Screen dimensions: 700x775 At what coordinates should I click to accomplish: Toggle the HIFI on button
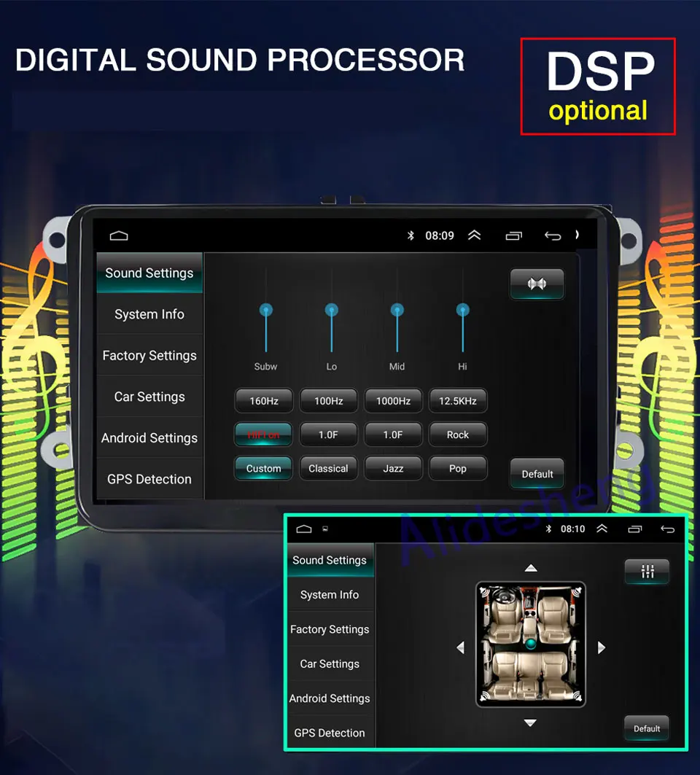coord(263,435)
